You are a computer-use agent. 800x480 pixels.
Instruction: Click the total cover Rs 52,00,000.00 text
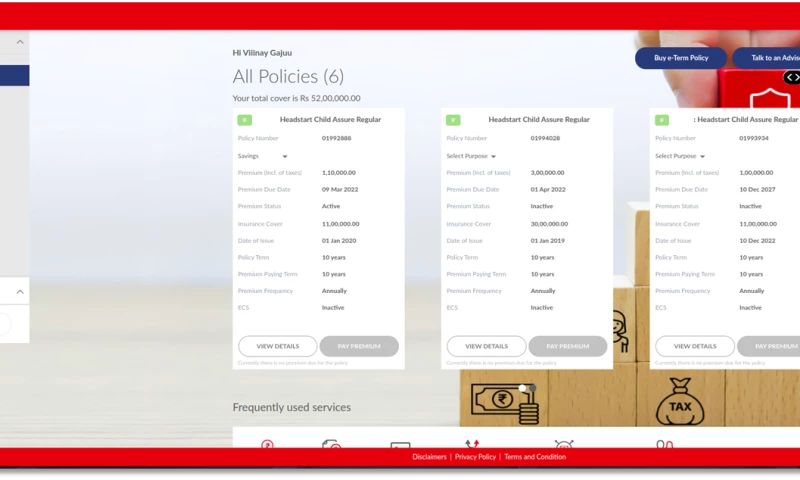click(x=296, y=98)
